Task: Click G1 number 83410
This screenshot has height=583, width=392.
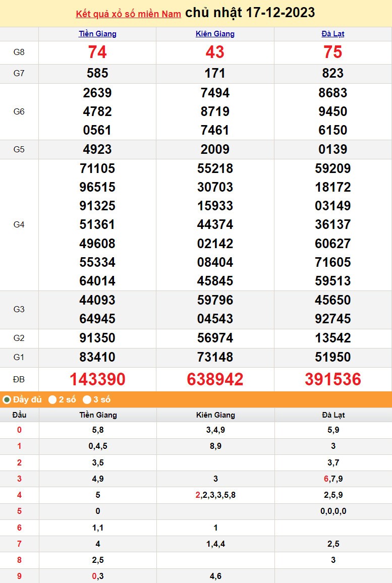Action: (97, 357)
